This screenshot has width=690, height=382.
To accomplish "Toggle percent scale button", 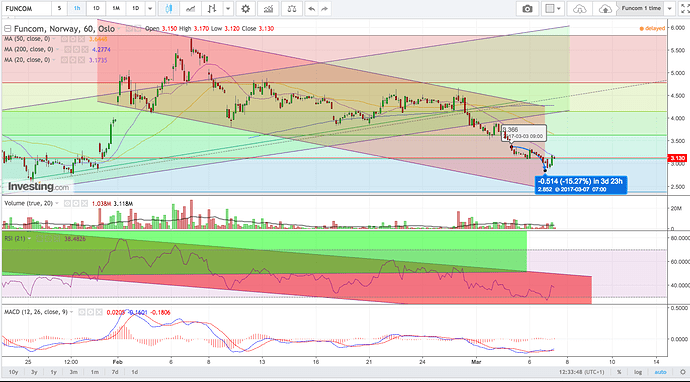I will [x=619, y=372].
